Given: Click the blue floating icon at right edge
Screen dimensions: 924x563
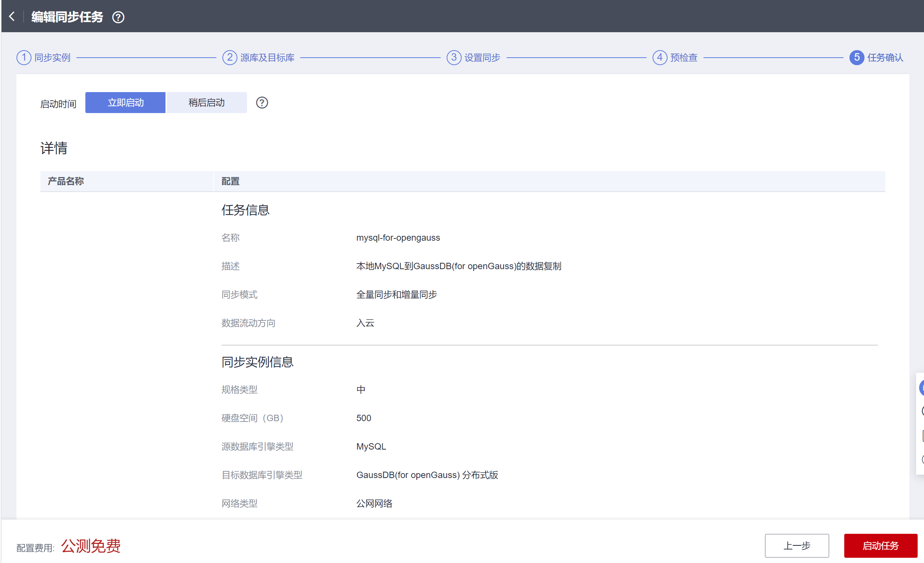Looking at the screenshot, I should [x=921, y=388].
